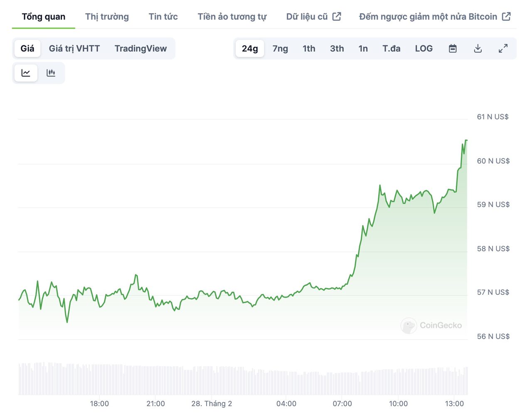Switch to line chart view icon
Image resolution: width=532 pixels, height=419 pixels.
click(26, 73)
